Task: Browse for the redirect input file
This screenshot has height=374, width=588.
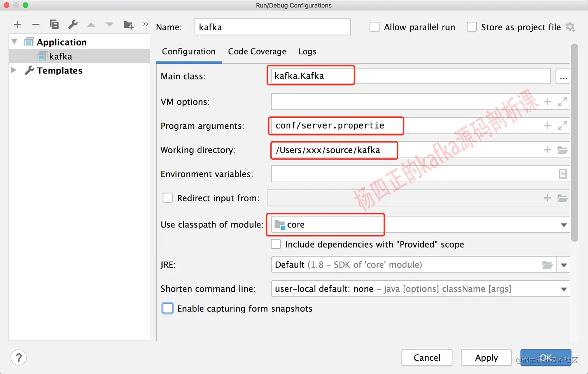Action: [x=563, y=198]
